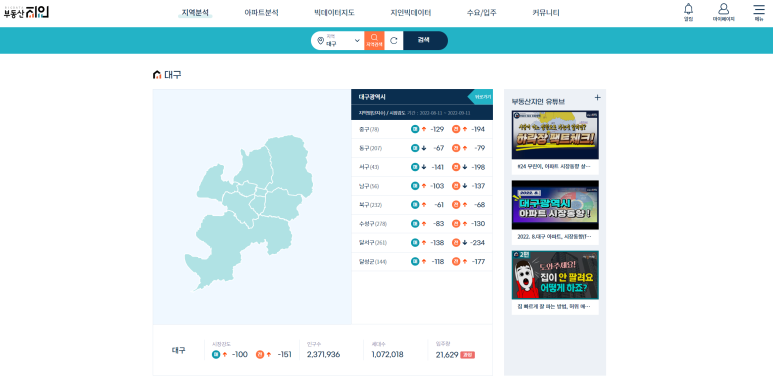
Task: Click the population value 2,371,936
Action: click(x=323, y=354)
